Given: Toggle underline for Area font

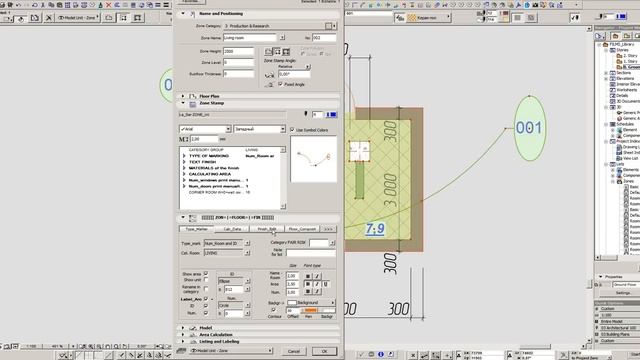Looking at the screenshot, I should (x=325, y=284).
